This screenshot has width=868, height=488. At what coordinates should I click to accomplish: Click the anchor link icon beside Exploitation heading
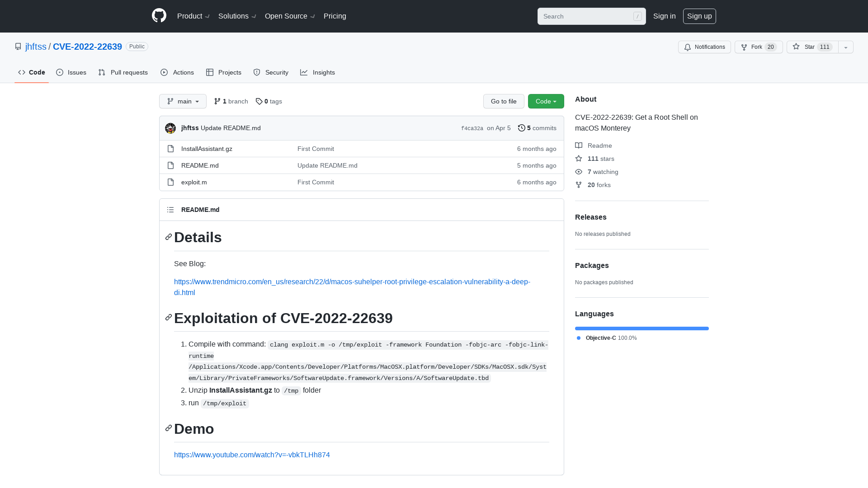pos(169,318)
